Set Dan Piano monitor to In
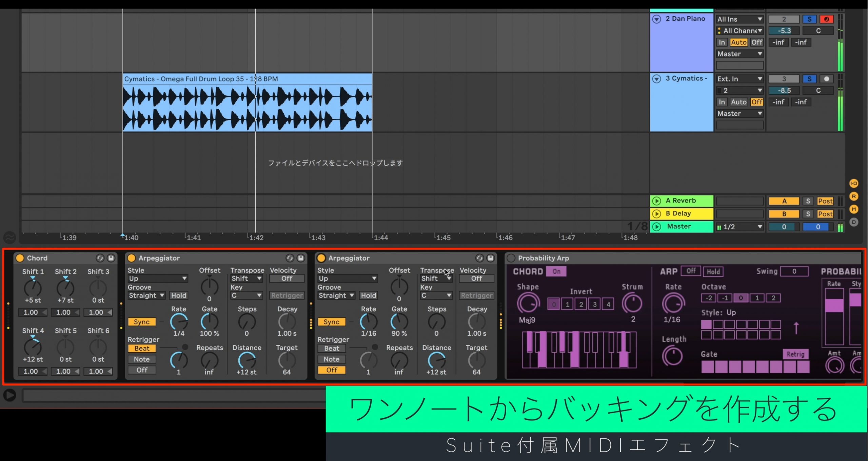This screenshot has height=461, width=868. (x=722, y=42)
